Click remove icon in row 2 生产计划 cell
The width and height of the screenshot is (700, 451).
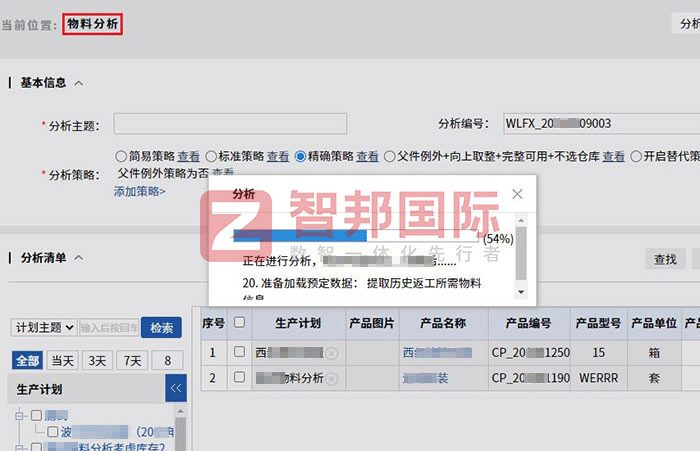tap(331, 378)
